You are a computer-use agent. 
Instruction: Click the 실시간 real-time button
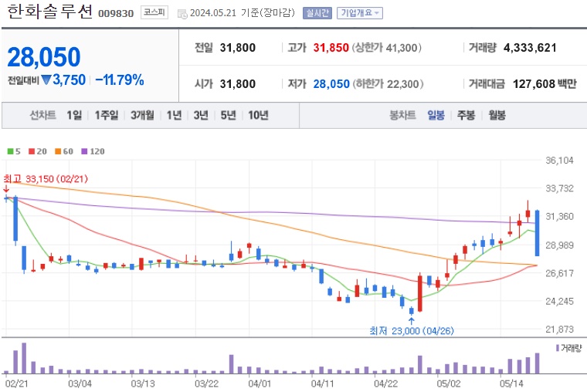317,13
